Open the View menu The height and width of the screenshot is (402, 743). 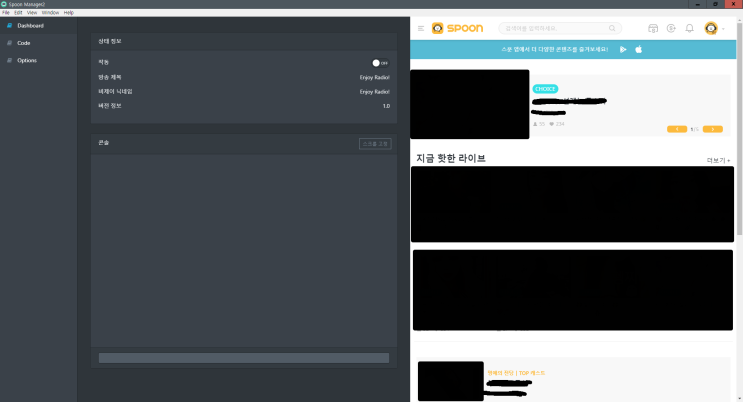click(32, 13)
